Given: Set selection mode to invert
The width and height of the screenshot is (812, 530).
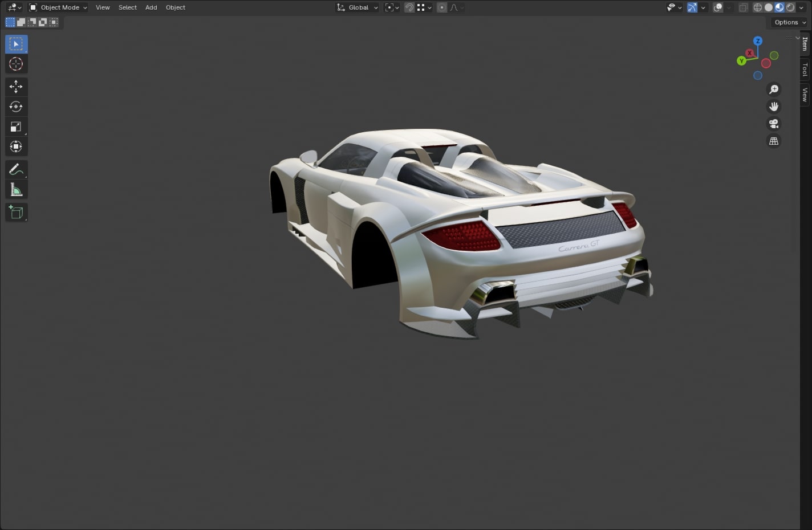Looking at the screenshot, I should click(x=43, y=22).
